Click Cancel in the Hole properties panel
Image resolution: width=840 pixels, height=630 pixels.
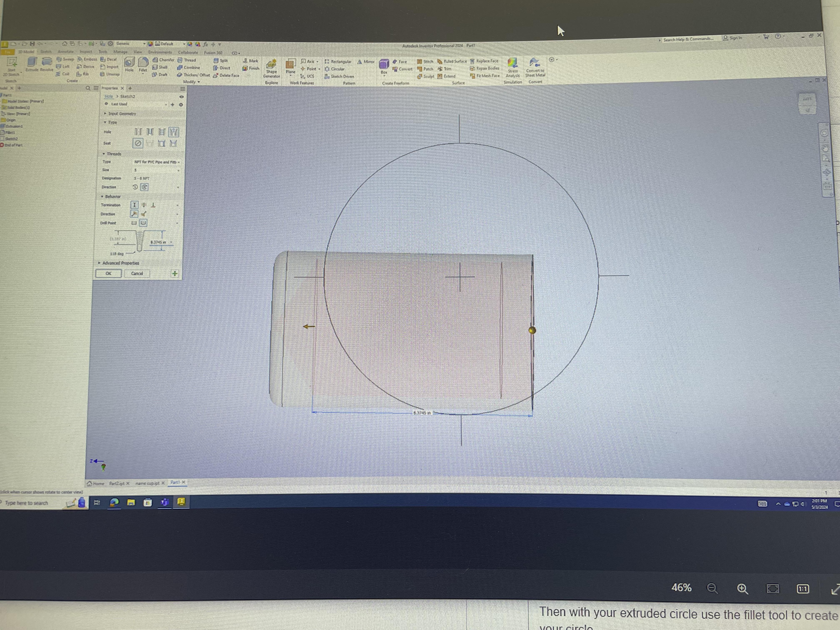[x=137, y=273]
